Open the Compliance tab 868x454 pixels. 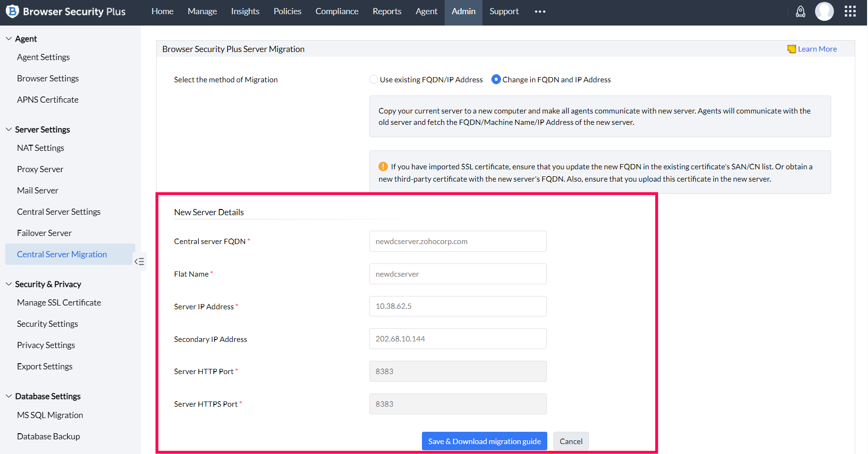pyautogui.click(x=337, y=11)
